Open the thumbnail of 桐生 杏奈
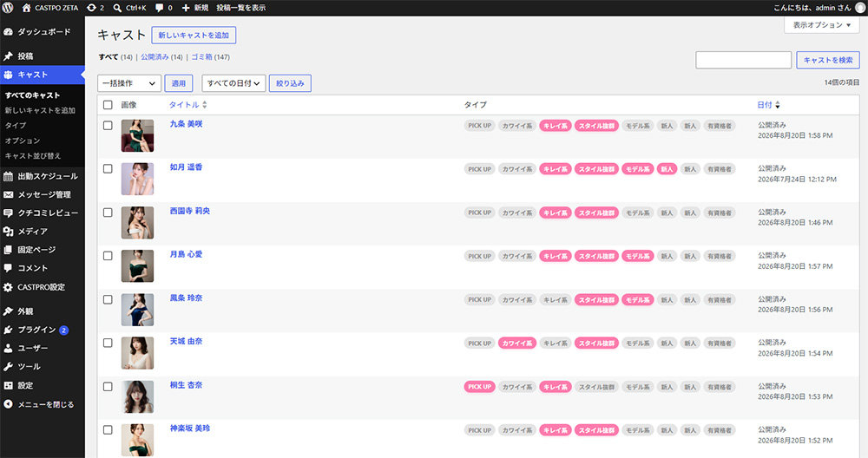The height and width of the screenshot is (458, 868). 137,396
